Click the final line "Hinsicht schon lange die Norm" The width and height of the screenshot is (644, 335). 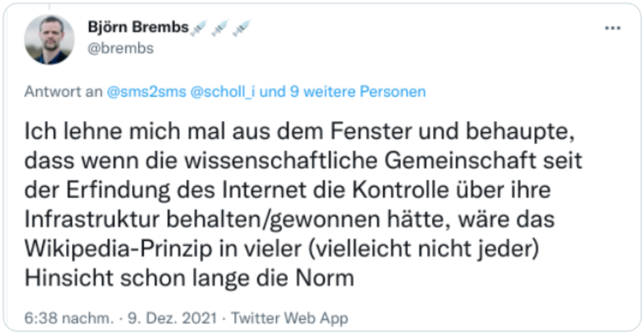[x=189, y=278]
